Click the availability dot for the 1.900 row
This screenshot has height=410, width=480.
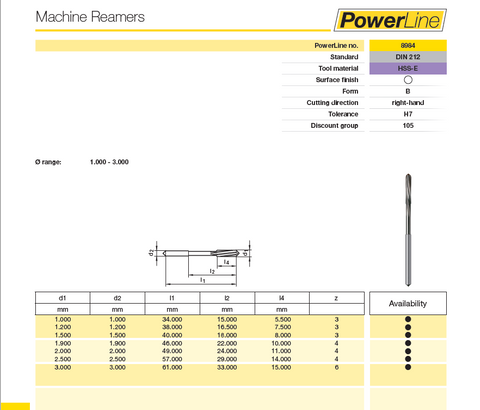(x=408, y=343)
